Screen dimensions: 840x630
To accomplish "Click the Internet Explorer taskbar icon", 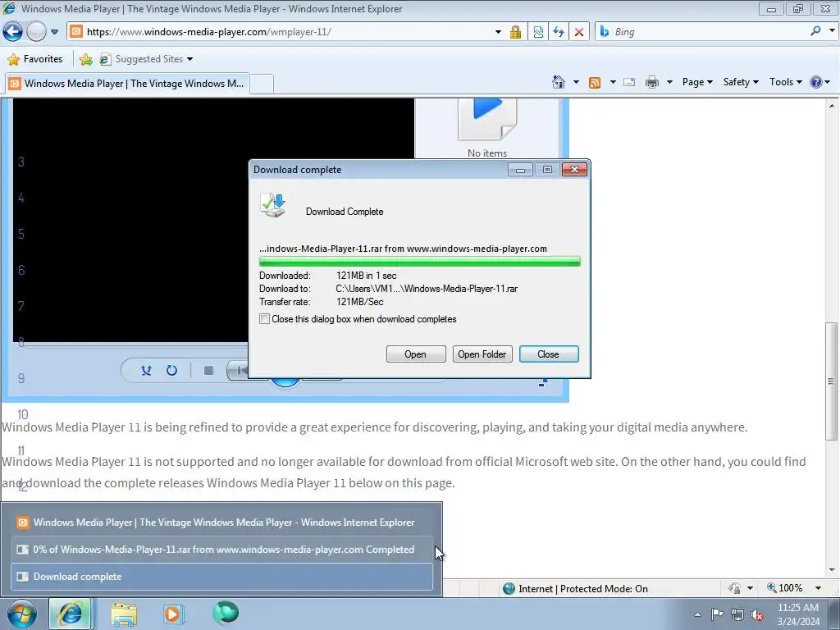I will [x=70, y=614].
